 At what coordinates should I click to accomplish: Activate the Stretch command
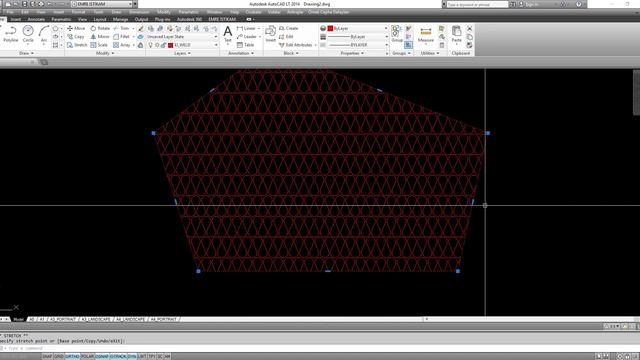pos(77,45)
